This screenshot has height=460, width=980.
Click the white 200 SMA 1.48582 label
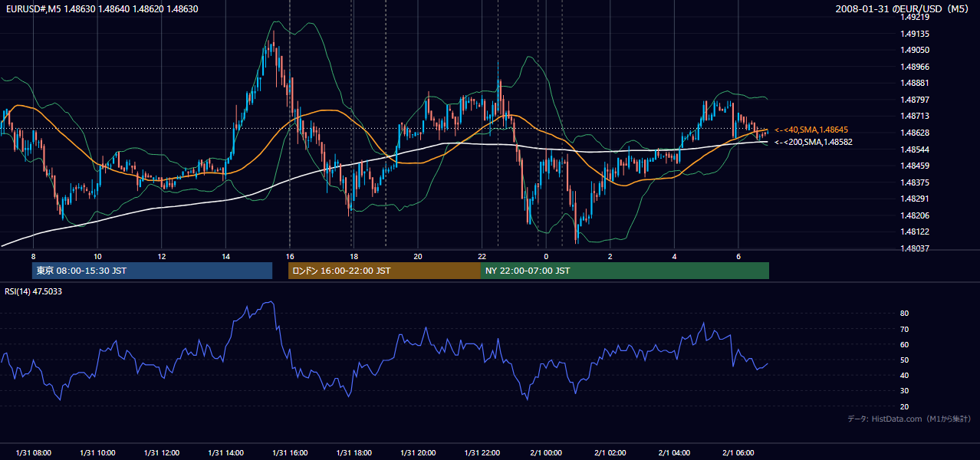pyautogui.click(x=813, y=142)
